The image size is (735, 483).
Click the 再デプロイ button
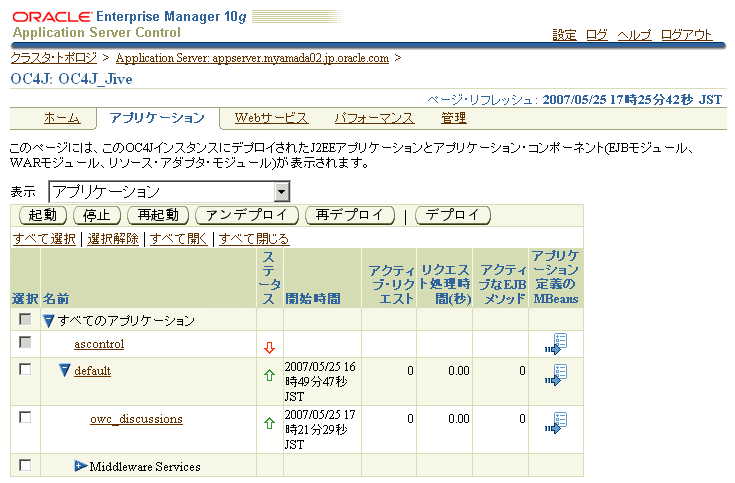pos(350,215)
